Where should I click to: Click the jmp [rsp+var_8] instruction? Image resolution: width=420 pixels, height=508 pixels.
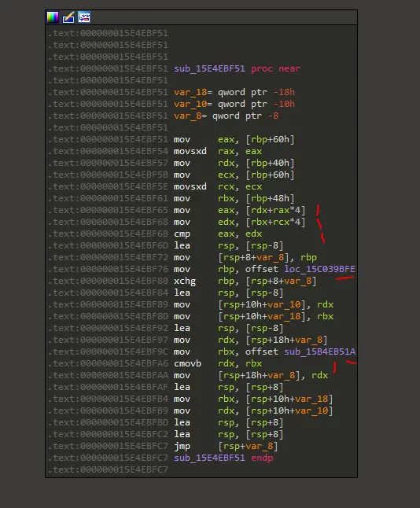[226, 447]
